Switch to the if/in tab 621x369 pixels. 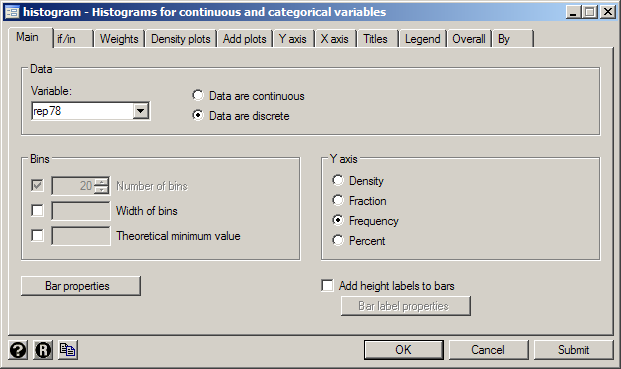73,39
